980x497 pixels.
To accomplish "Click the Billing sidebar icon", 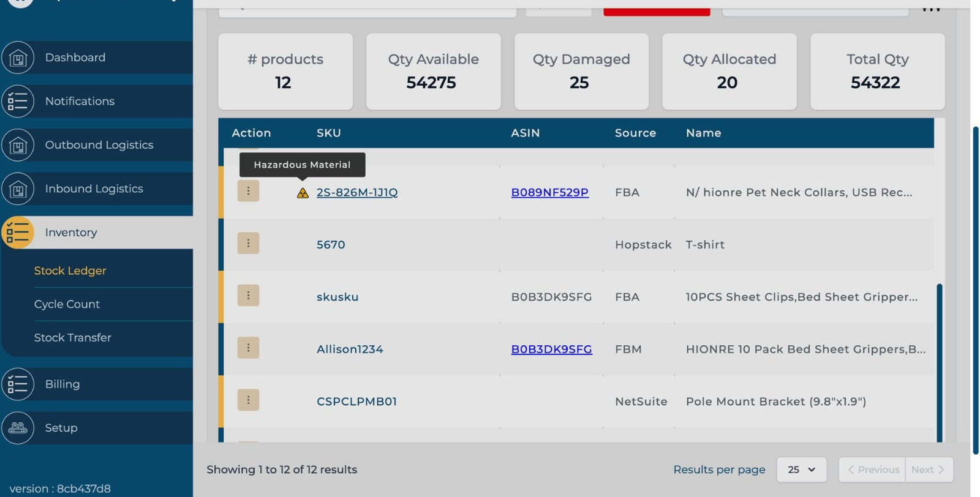I will coord(18,384).
